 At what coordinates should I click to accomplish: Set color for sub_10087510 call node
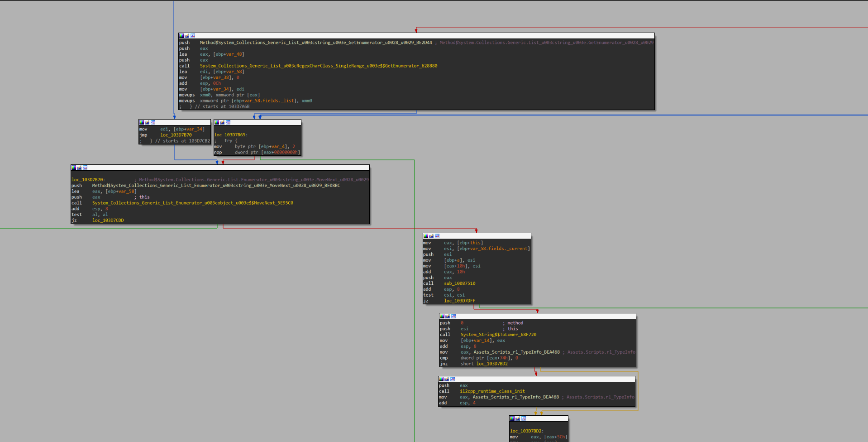(x=426, y=236)
